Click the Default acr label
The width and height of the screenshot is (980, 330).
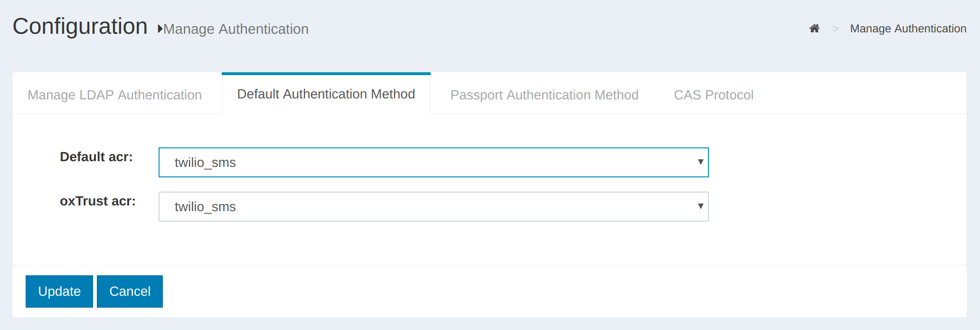tap(96, 157)
